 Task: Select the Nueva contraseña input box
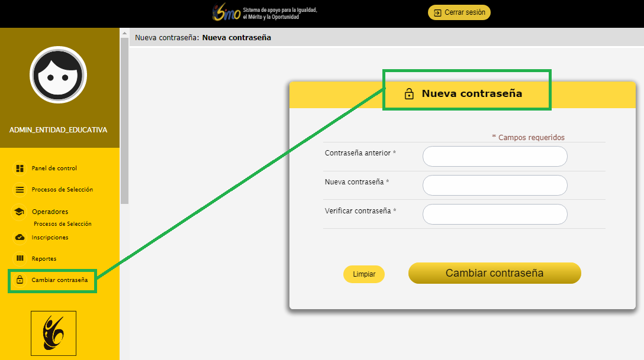(x=495, y=185)
